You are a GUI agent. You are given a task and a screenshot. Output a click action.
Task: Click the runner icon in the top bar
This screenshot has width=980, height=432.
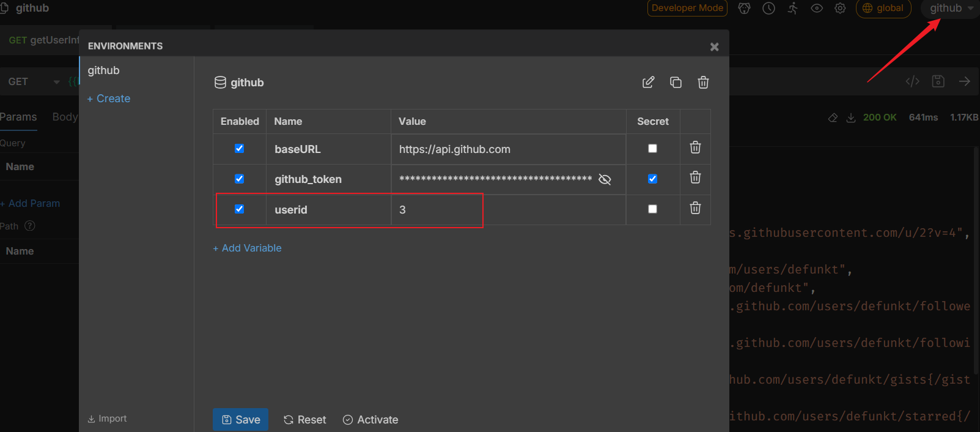point(793,8)
